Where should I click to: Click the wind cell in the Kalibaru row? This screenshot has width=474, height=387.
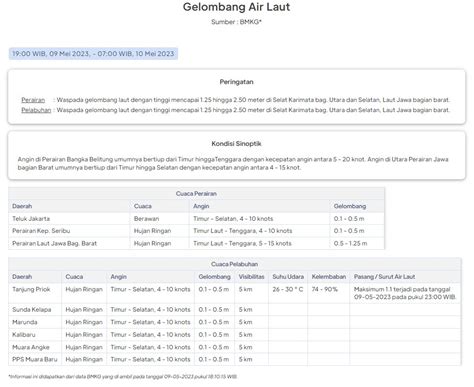pos(150,335)
